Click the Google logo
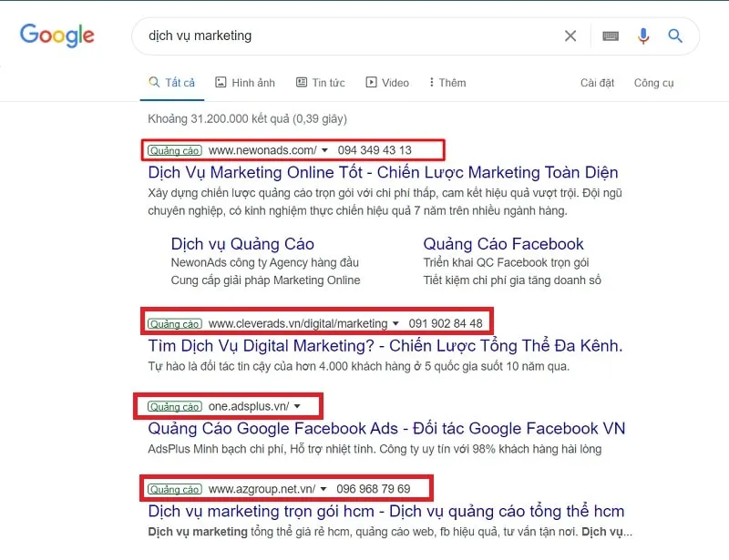 coord(56,36)
